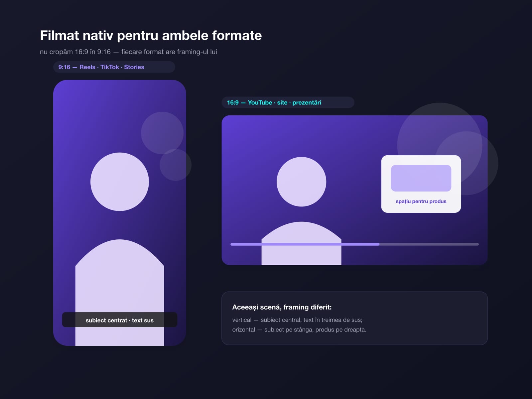Image resolution: width=532 pixels, height=399 pixels.
Task: Click the unfilled end of the progress bar
Action: pos(429,244)
